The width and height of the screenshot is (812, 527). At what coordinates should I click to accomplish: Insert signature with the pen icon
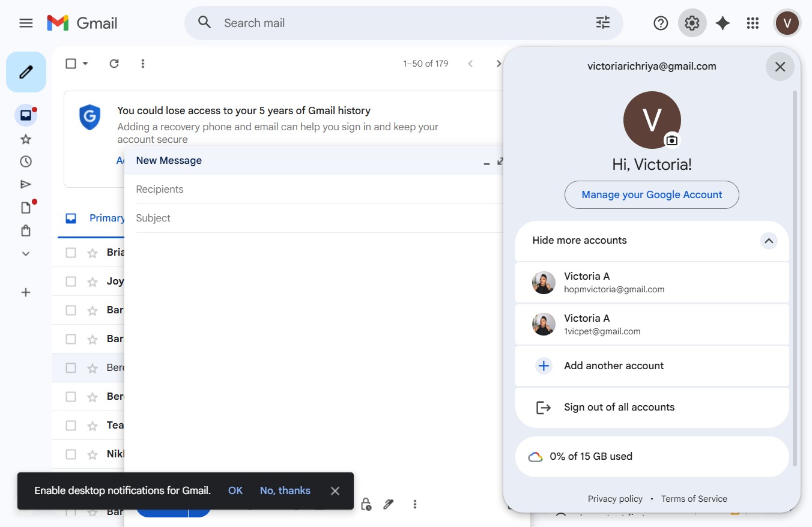[x=389, y=504]
